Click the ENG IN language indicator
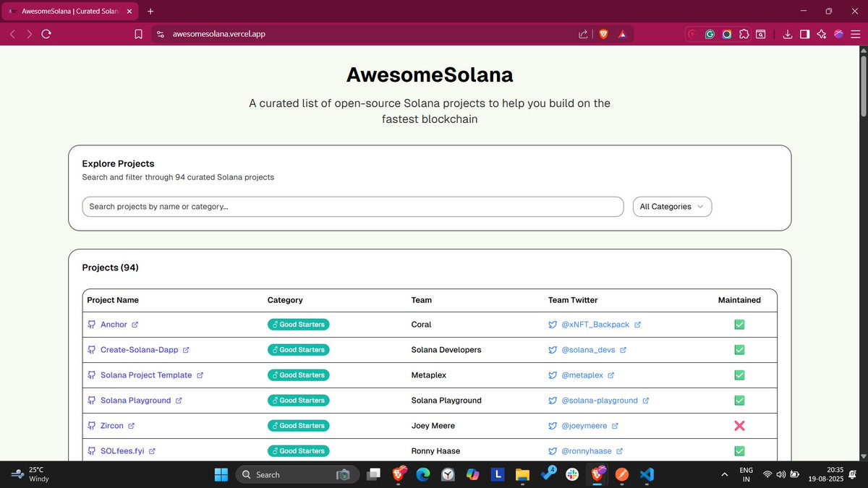Image resolution: width=868 pixels, height=488 pixels. pyautogui.click(x=746, y=474)
